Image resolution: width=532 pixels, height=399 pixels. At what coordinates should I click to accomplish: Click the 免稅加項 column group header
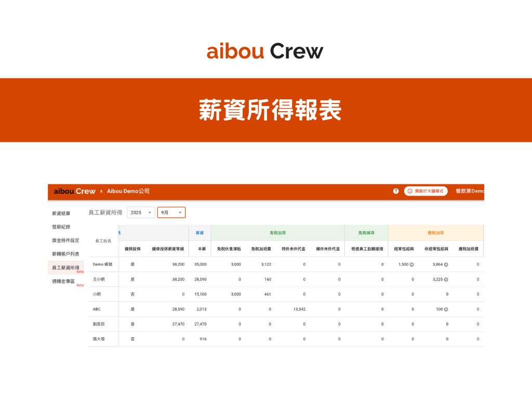[277, 233]
